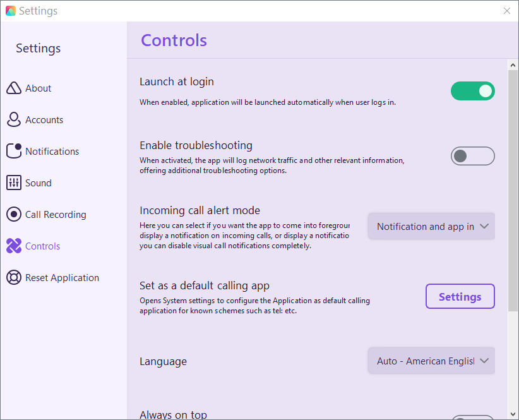Click the Call Recording circle icon

(14, 215)
